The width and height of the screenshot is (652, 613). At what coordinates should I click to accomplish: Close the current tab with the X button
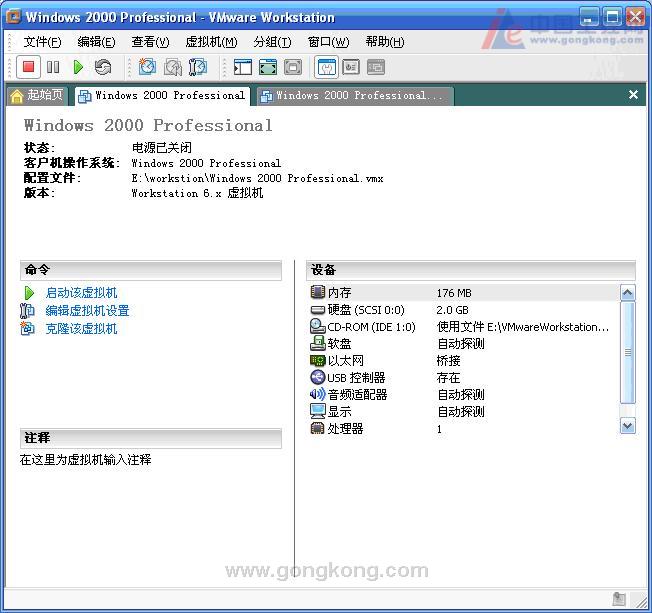(x=633, y=94)
